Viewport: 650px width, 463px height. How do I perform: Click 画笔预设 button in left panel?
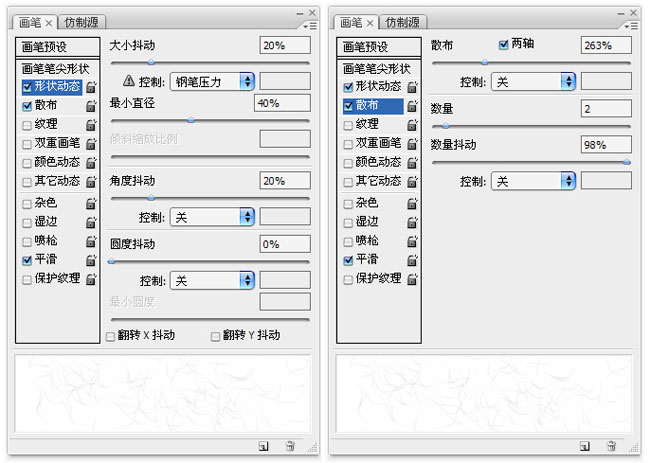[56, 47]
